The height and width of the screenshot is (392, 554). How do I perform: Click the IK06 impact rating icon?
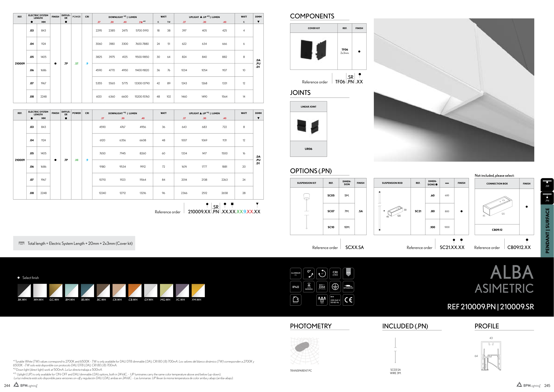click(348, 273)
